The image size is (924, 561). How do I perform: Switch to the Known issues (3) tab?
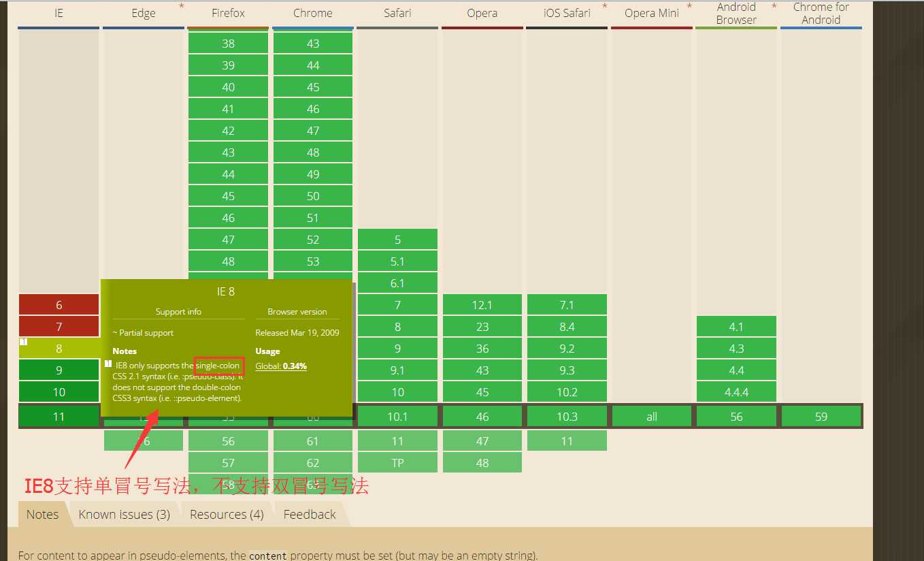(x=125, y=514)
